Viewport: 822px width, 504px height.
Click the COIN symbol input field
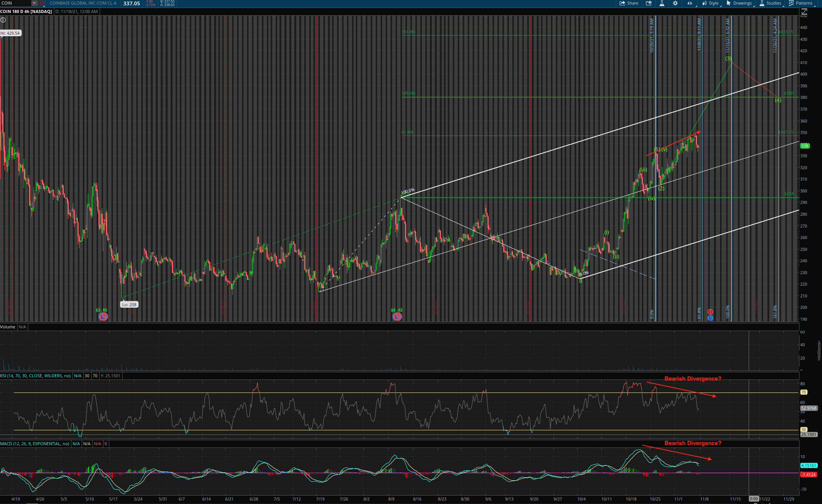tap(15, 3)
